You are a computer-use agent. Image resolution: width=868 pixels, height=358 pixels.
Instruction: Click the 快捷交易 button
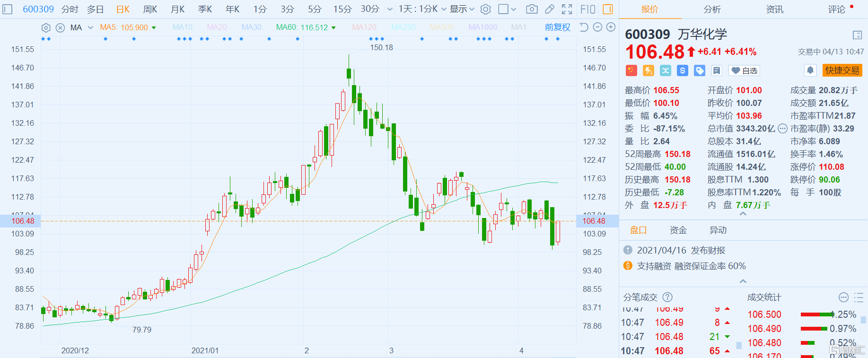(x=842, y=70)
